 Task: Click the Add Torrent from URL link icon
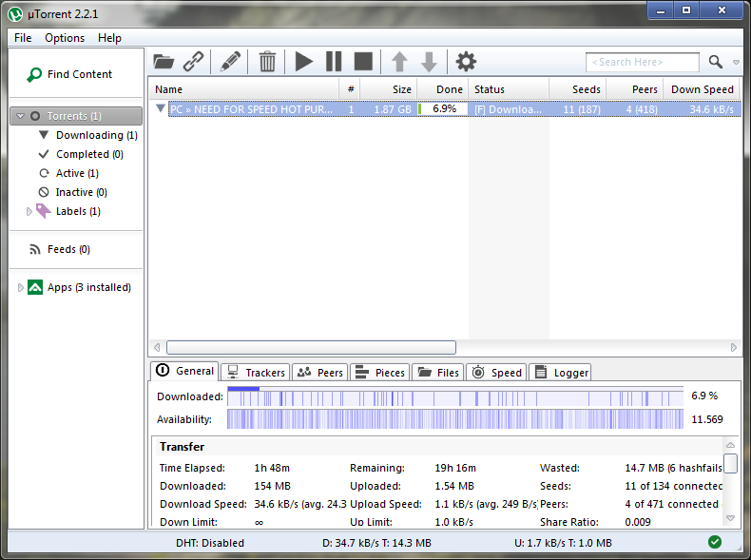tap(194, 62)
